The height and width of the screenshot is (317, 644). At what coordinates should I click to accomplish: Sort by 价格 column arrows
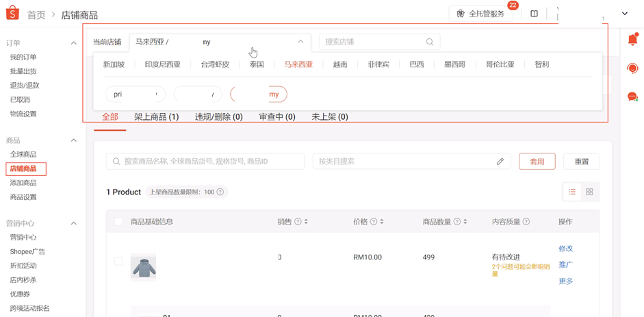[382, 222]
